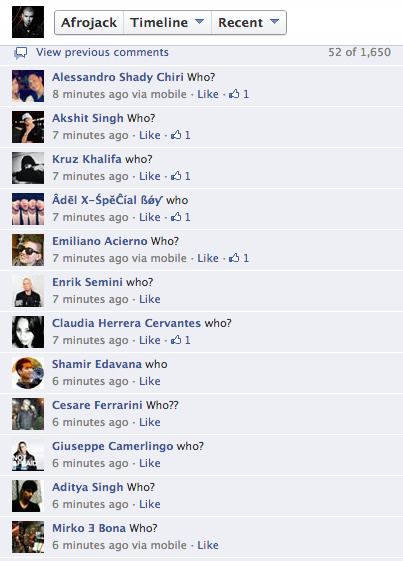Click the comment bubble icon beside View previous comments
403x561 pixels.
(20, 53)
